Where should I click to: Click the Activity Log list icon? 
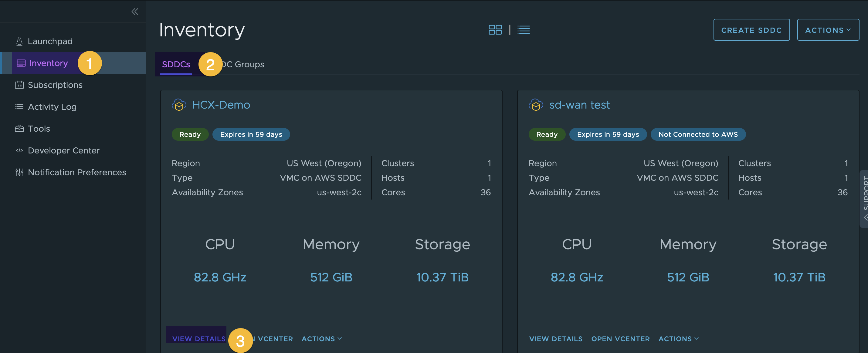click(x=19, y=107)
